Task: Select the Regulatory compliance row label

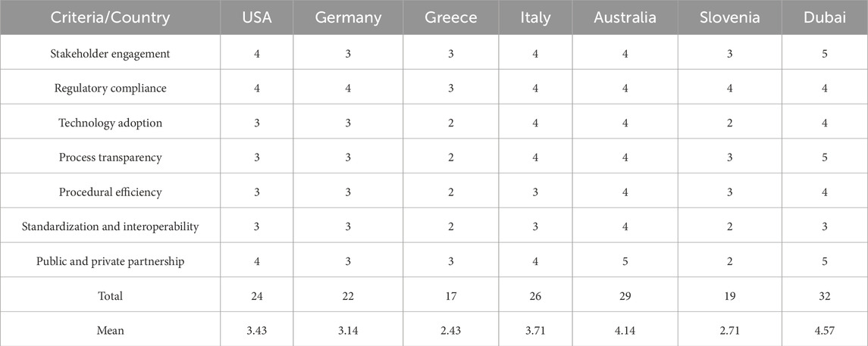Action: pos(111,88)
